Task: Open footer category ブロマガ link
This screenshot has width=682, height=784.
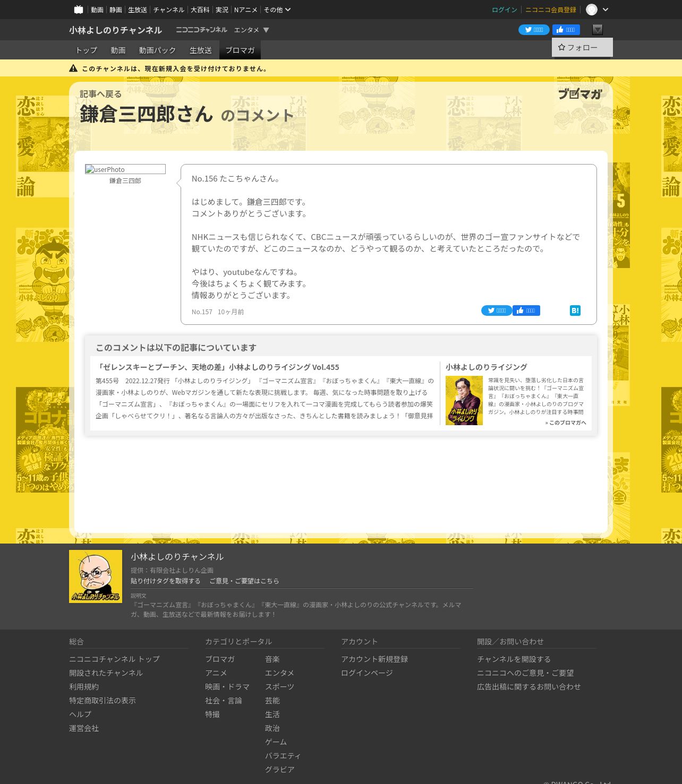Action: pyautogui.click(x=220, y=659)
